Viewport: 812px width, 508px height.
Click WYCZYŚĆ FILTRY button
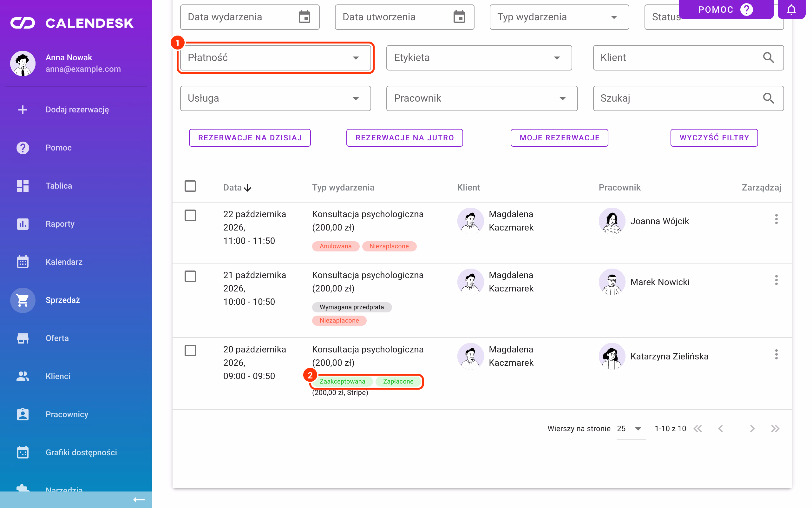click(x=714, y=138)
